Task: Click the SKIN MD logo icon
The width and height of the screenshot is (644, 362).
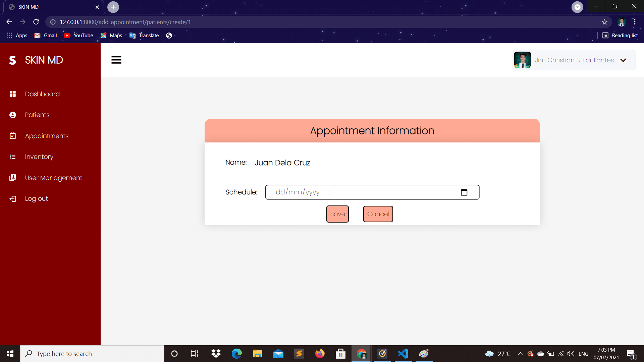Action: [12, 60]
